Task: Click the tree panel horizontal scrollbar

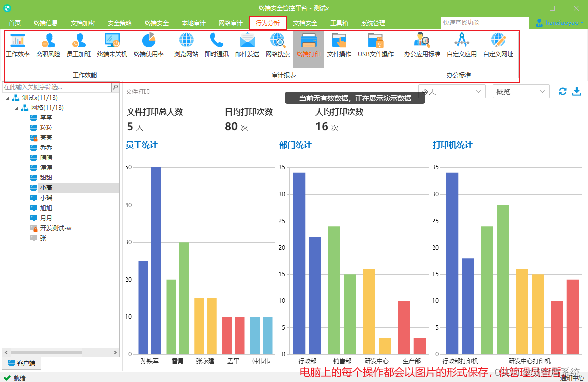Action: [46, 353]
